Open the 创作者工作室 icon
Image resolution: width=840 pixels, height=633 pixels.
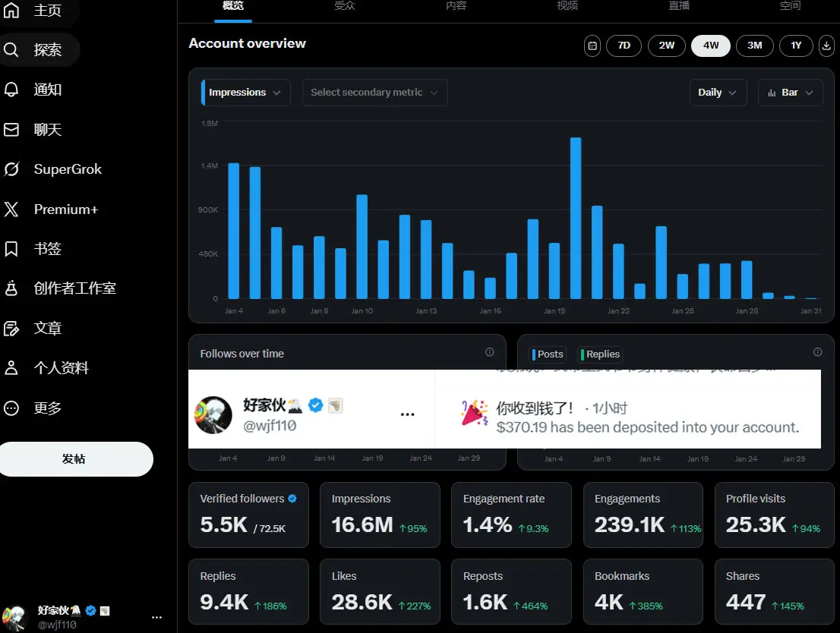(11, 288)
